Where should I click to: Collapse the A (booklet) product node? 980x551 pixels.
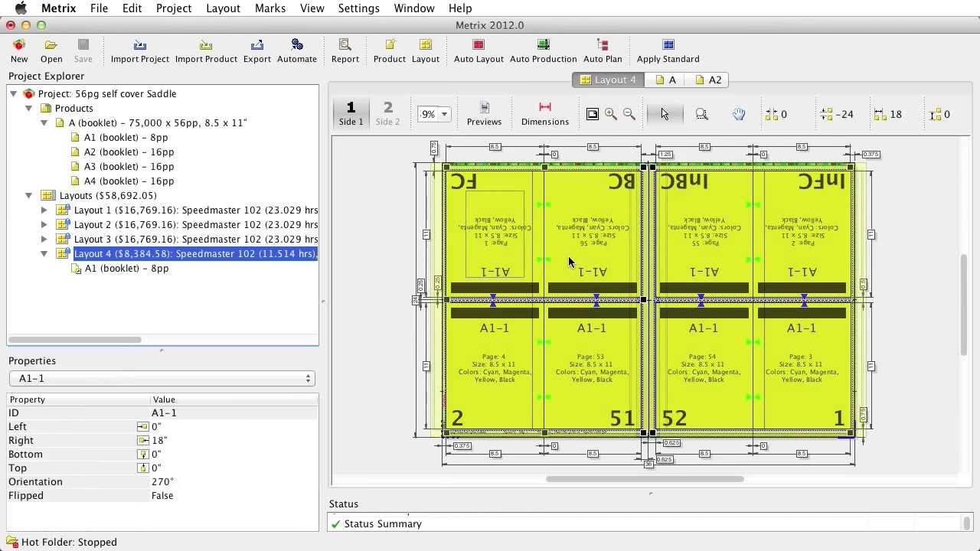click(44, 122)
